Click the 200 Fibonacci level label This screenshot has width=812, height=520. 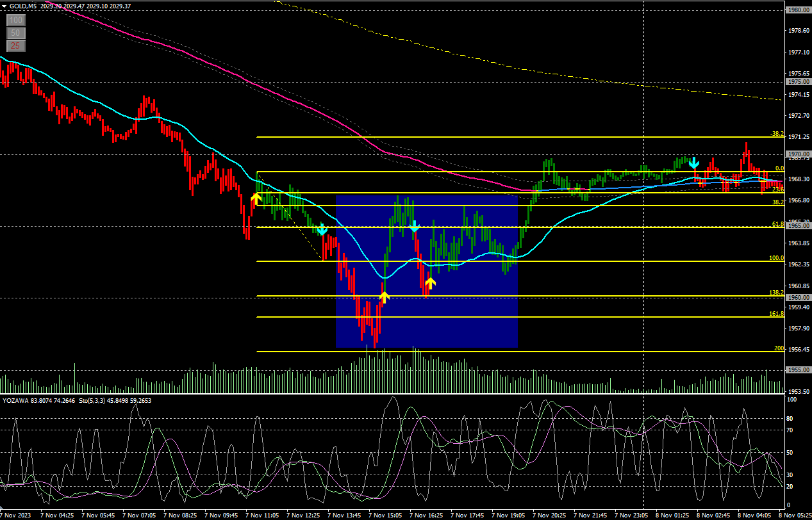coord(779,348)
